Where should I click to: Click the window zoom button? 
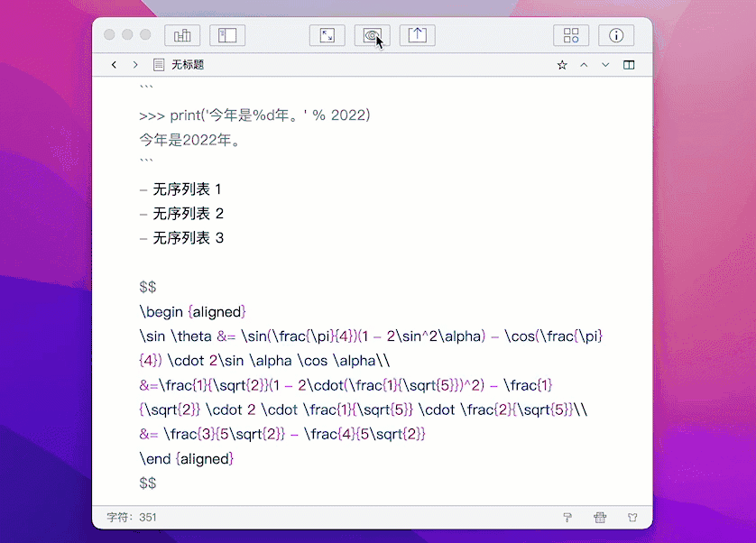coord(145,34)
